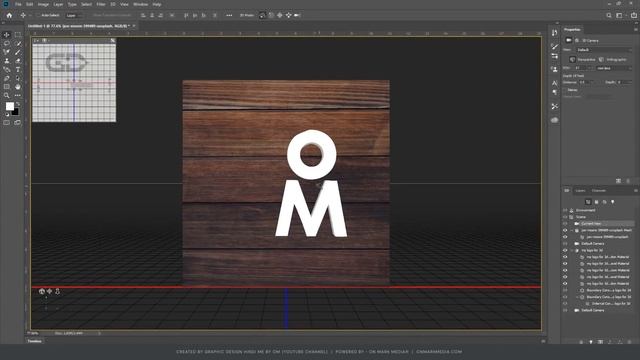
Task: Open the History panel icon in dock
Action: point(554,33)
